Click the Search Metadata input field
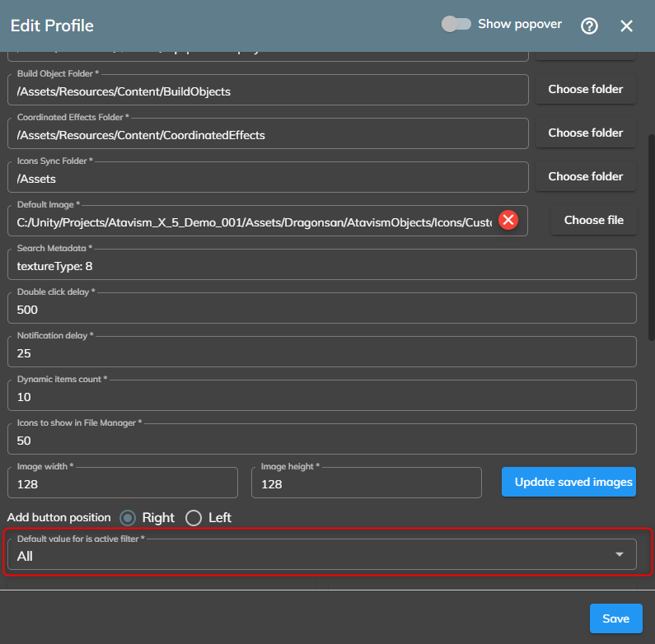The width and height of the screenshot is (655, 644). point(321,266)
